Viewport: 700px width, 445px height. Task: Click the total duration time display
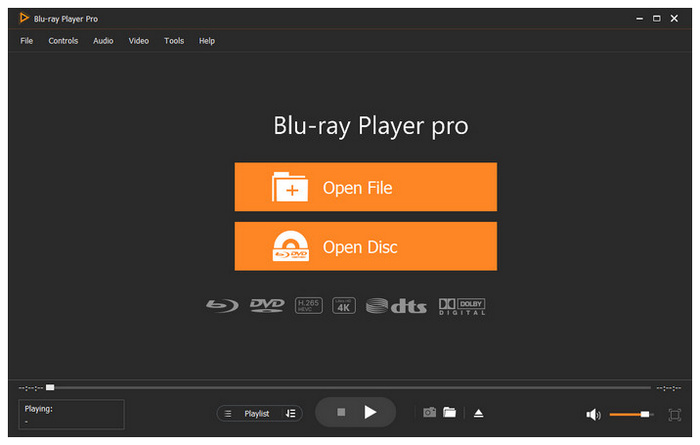pos(669,388)
